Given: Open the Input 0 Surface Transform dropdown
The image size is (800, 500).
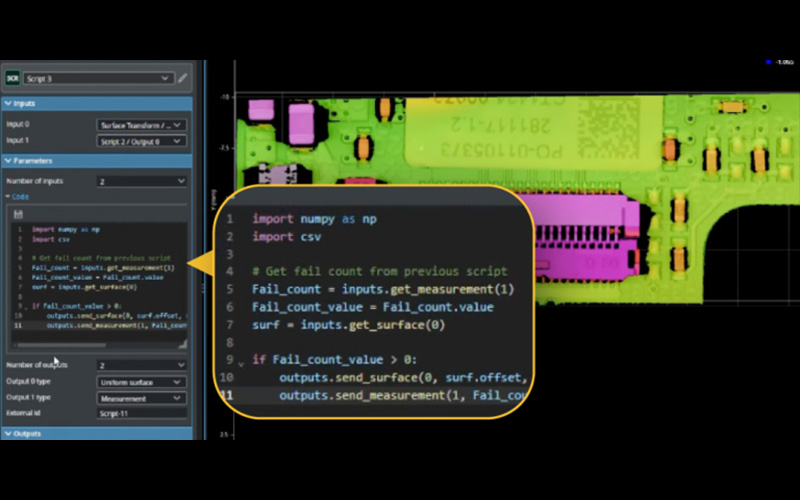Looking at the screenshot, I should coord(140,125).
